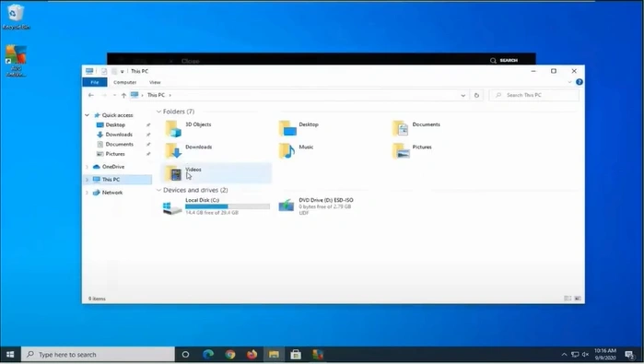Select Desktop in Quick access
This screenshot has width=644, height=364.
(x=115, y=125)
